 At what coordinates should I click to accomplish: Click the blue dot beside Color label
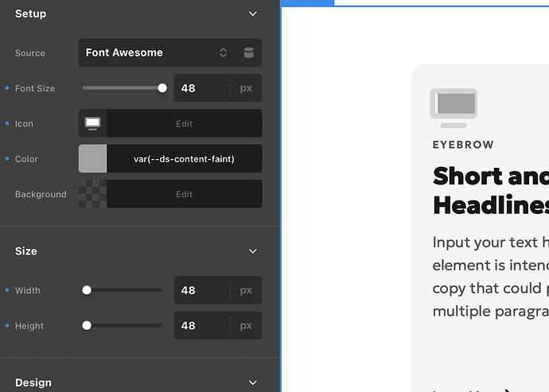(x=7, y=159)
